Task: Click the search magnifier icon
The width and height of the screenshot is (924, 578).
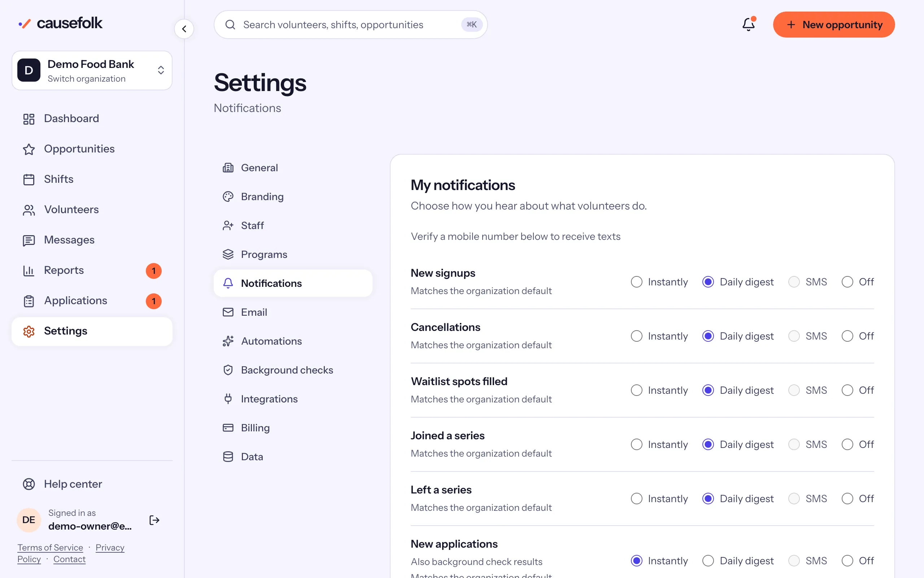Action: coord(230,25)
